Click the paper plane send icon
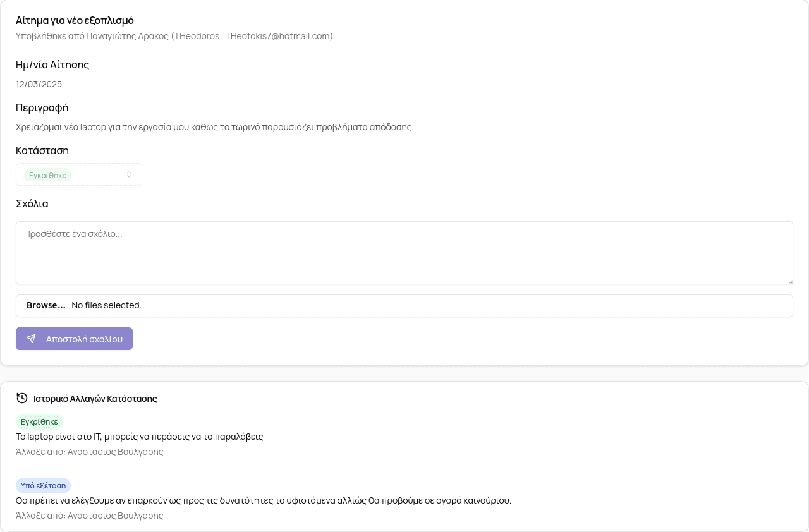The height and width of the screenshot is (532, 809). point(31,339)
